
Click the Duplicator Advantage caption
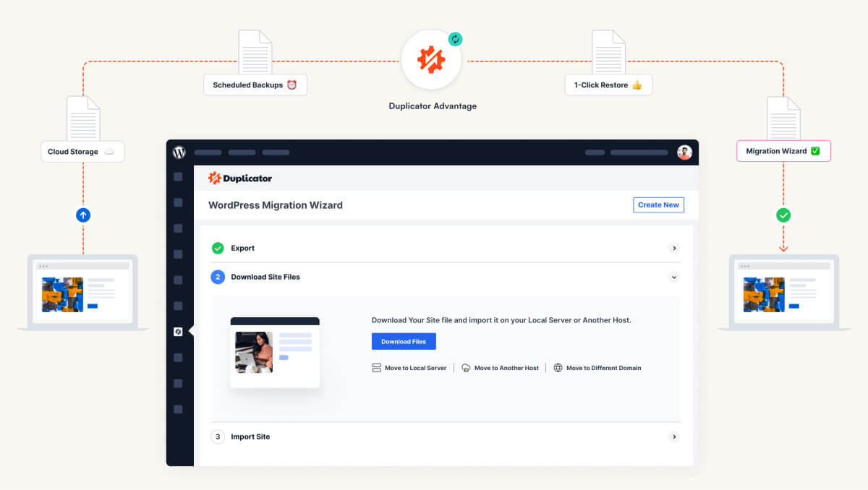(x=433, y=106)
